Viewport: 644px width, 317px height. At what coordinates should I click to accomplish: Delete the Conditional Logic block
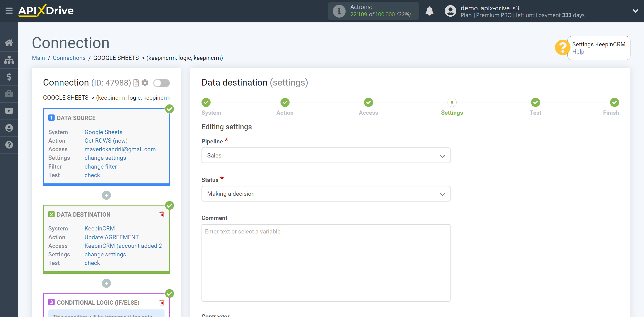[162, 302]
